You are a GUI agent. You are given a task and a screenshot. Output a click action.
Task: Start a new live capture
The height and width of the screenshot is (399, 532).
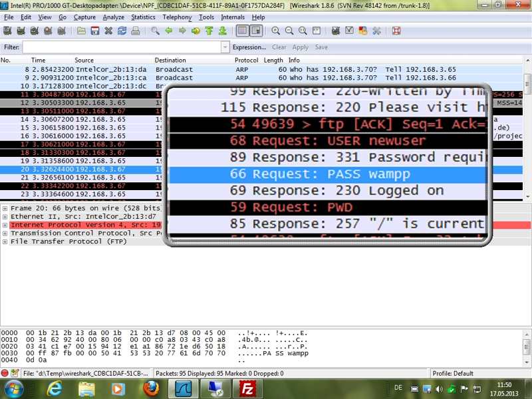click(x=35, y=31)
